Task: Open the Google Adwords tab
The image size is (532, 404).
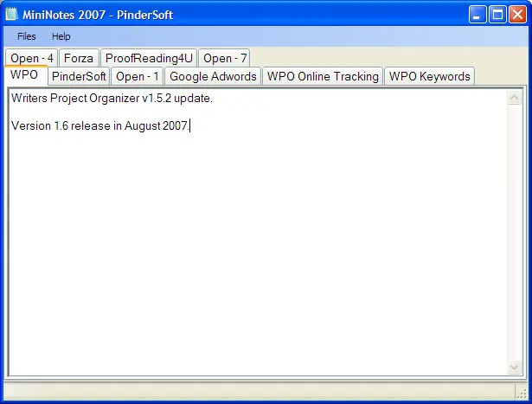Action: click(x=213, y=76)
